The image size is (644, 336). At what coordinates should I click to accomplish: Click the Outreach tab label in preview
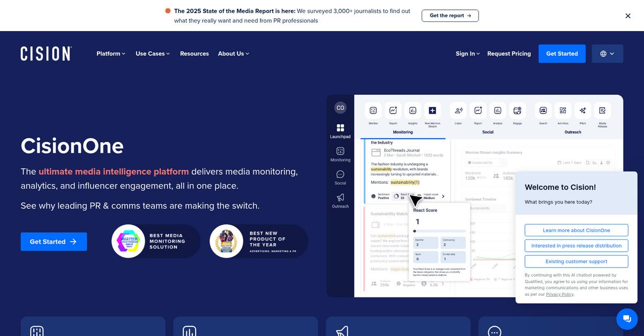pos(573,132)
